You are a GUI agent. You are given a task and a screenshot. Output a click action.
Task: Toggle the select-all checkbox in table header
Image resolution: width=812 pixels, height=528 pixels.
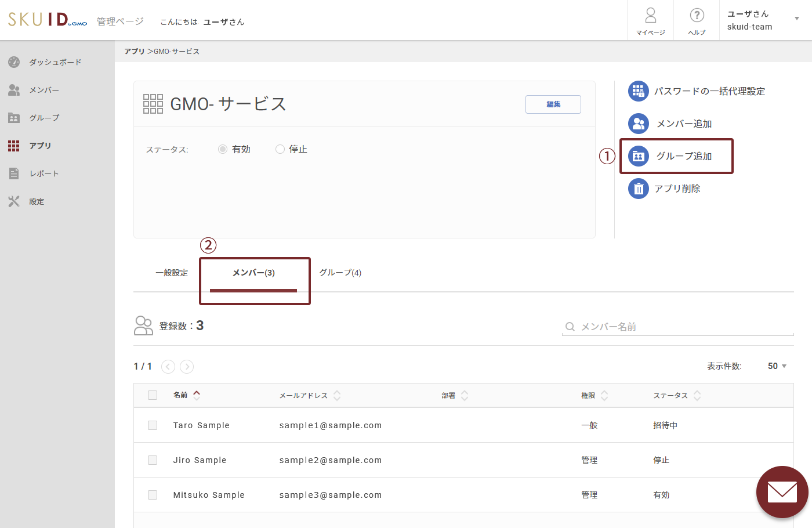(153, 395)
